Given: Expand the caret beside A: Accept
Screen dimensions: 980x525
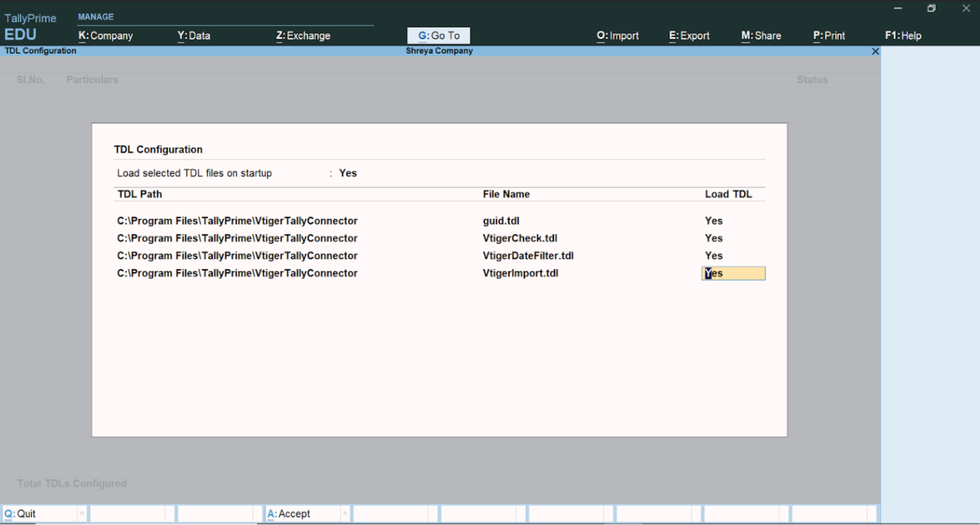Looking at the screenshot, I should click(x=345, y=514).
